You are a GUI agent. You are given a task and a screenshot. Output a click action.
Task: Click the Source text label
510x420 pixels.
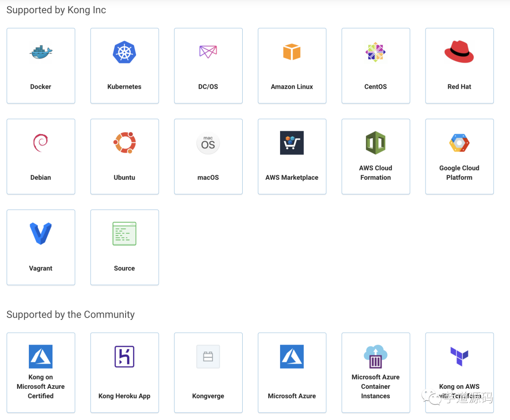[x=124, y=268]
